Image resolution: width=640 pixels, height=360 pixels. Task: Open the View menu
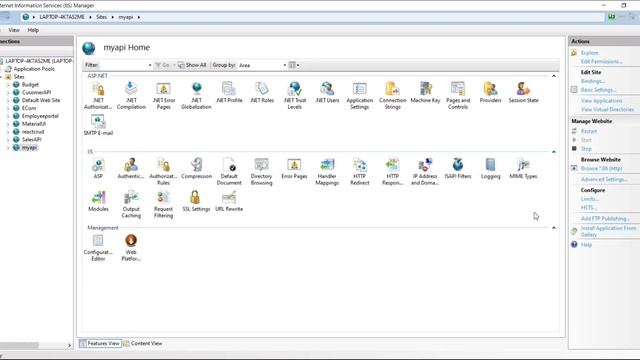coord(14,30)
